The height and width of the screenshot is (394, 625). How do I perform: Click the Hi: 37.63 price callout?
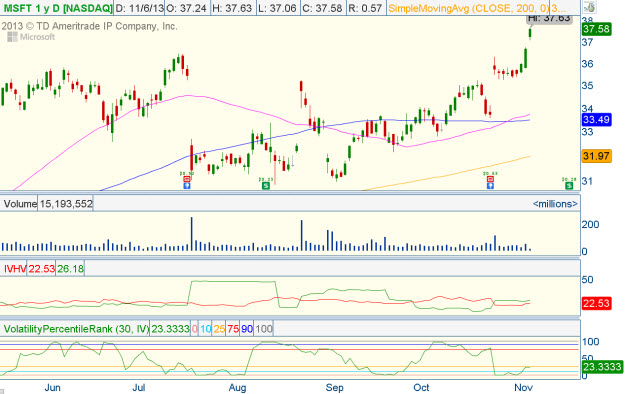[x=549, y=18]
